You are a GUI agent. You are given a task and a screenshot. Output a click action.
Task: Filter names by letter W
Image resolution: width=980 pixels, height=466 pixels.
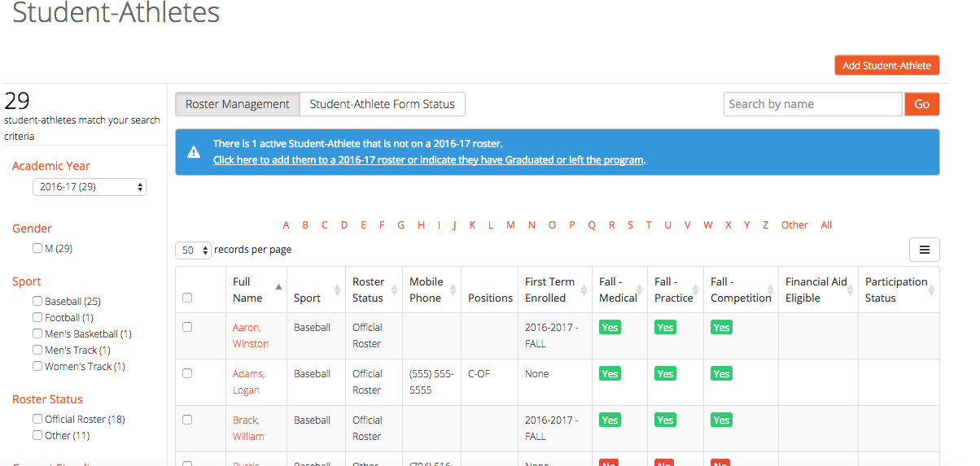(708, 225)
